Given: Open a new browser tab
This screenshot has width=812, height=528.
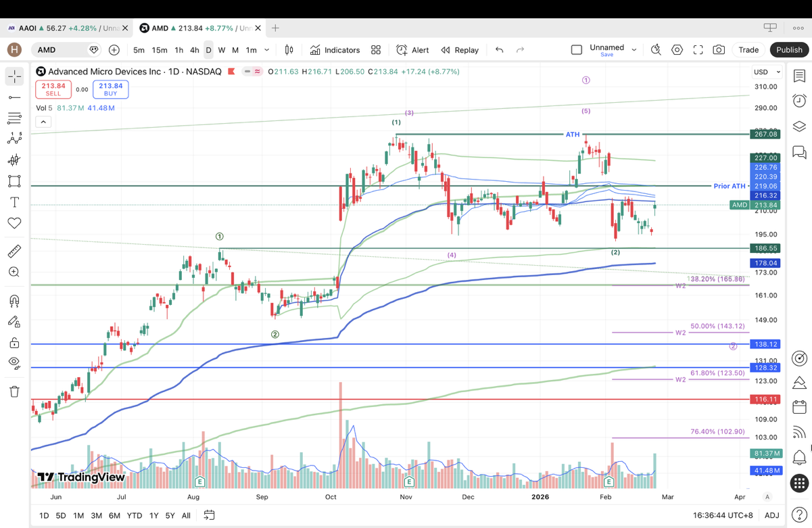Looking at the screenshot, I should point(275,28).
